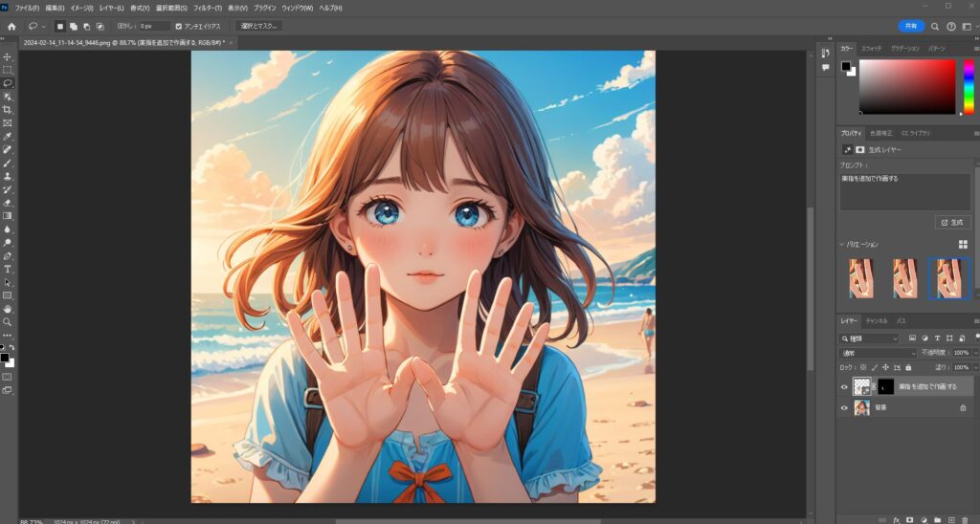Select the Object Selection tool
The width and height of the screenshot is (980, 524).
coord(8,97)
